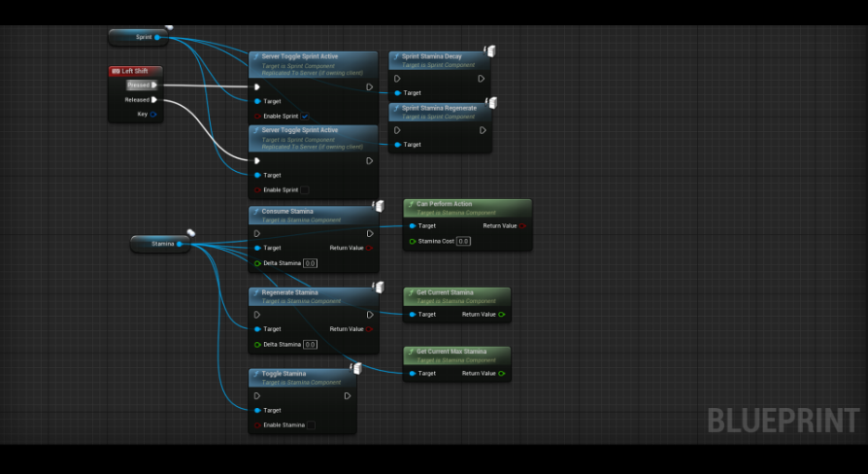The height and width of the screenshot is (474, 868).
Task: Click the Stamina Cost value field
Action: 463,241
